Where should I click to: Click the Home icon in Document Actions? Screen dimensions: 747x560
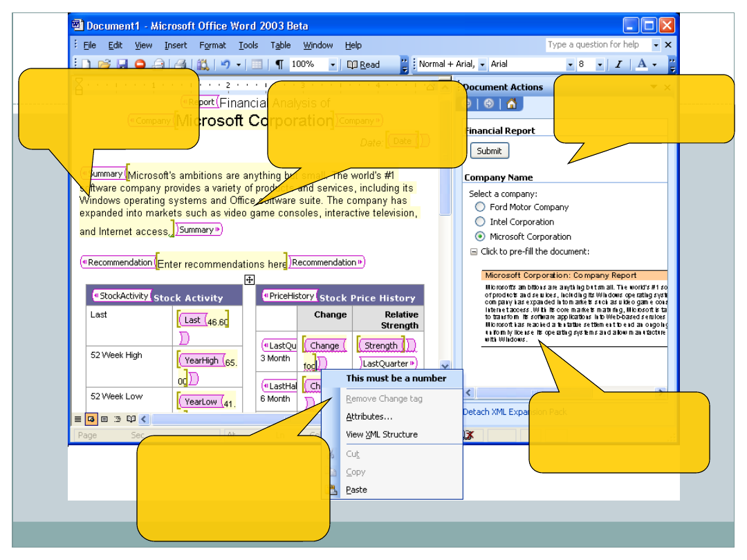511,104
